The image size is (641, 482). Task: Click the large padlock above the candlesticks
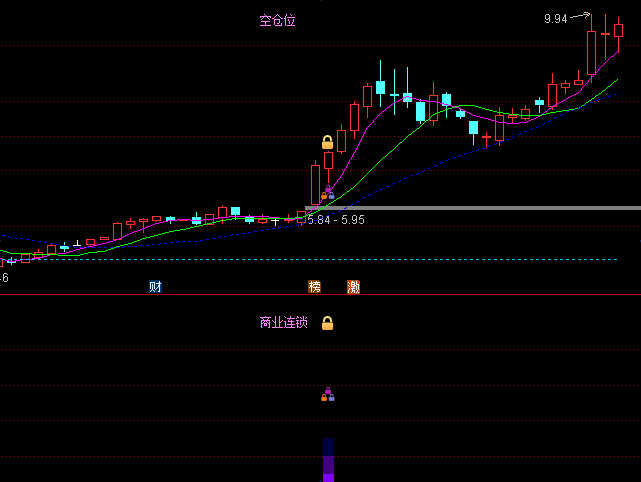pos(327,142)
